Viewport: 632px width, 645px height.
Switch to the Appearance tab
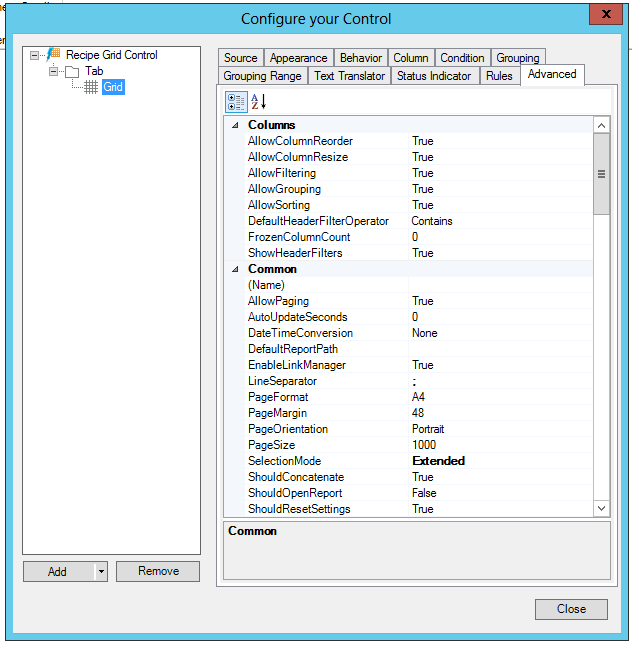[x=298, y=58]
